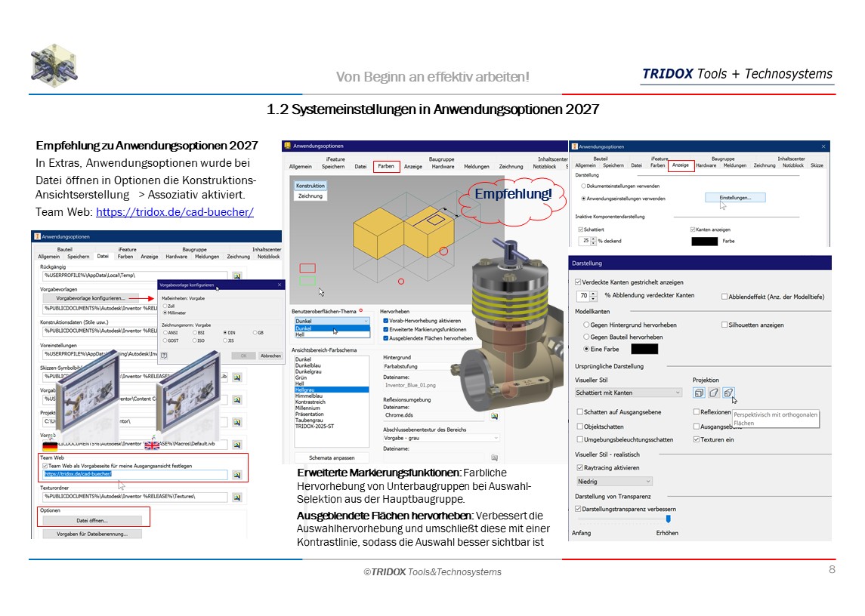Select Himmelblau in the Farbschema list

coord(310,396)
